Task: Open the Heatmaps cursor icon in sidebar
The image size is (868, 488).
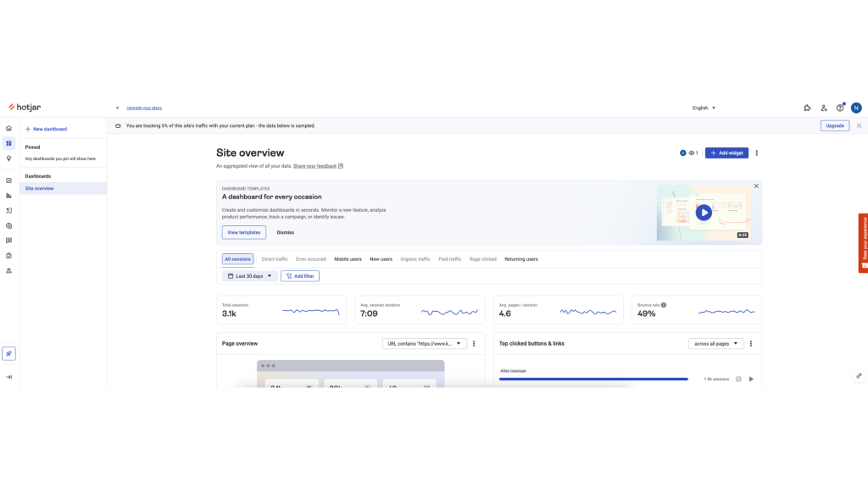Action: pos(8,211)
